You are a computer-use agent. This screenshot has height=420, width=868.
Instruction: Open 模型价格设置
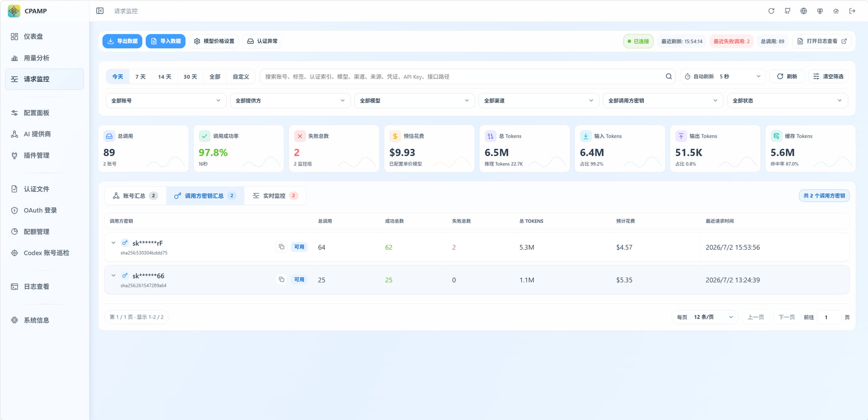(x=214, y=41)
